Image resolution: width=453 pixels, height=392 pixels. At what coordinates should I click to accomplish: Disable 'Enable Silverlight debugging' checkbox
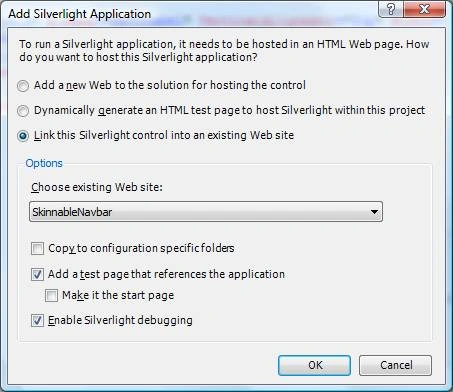[x=37, y=321]
